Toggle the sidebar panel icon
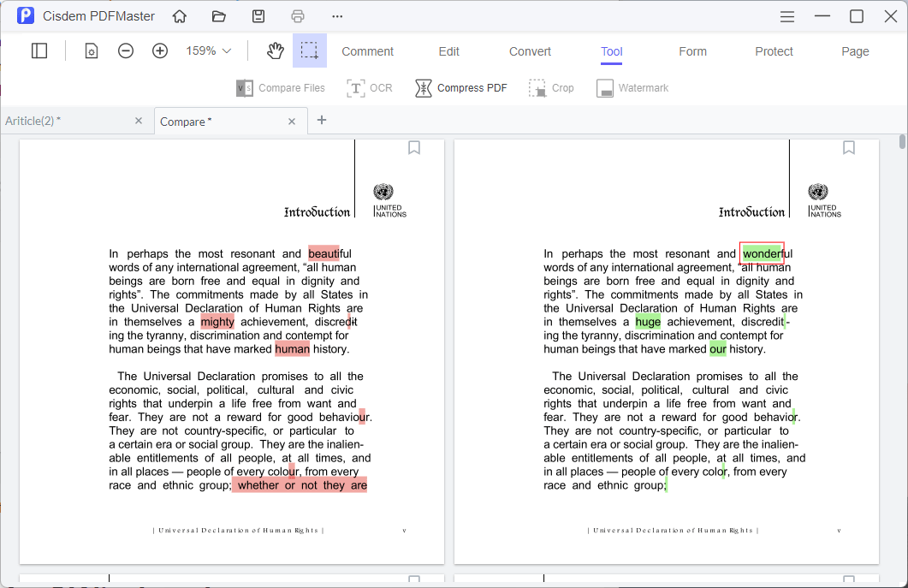Screen dimensions: 908x588 [x=39, y=51]
